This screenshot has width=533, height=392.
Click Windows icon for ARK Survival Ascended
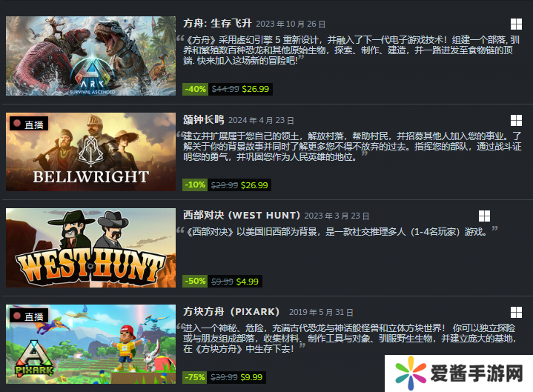click(516, 24)
